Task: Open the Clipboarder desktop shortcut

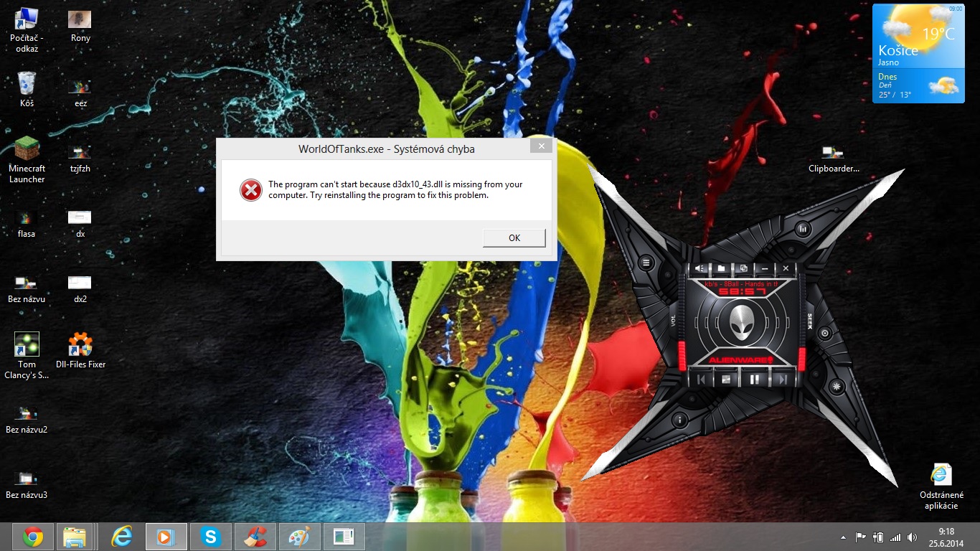Action: (834, 159)
